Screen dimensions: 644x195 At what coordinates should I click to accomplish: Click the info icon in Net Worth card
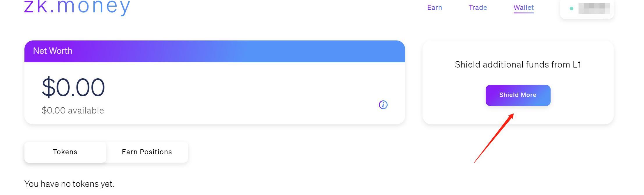(x=383, y=105)
